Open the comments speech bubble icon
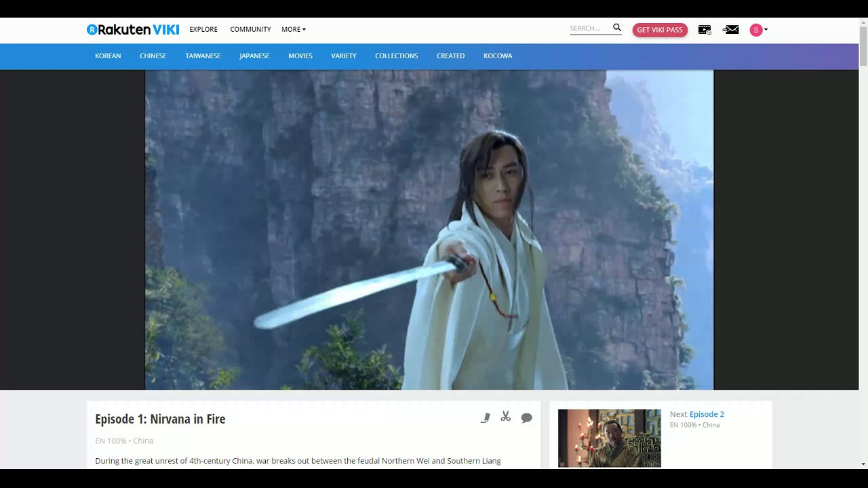Viewport: 868px width, 488px height. click(x=526, y=418)
